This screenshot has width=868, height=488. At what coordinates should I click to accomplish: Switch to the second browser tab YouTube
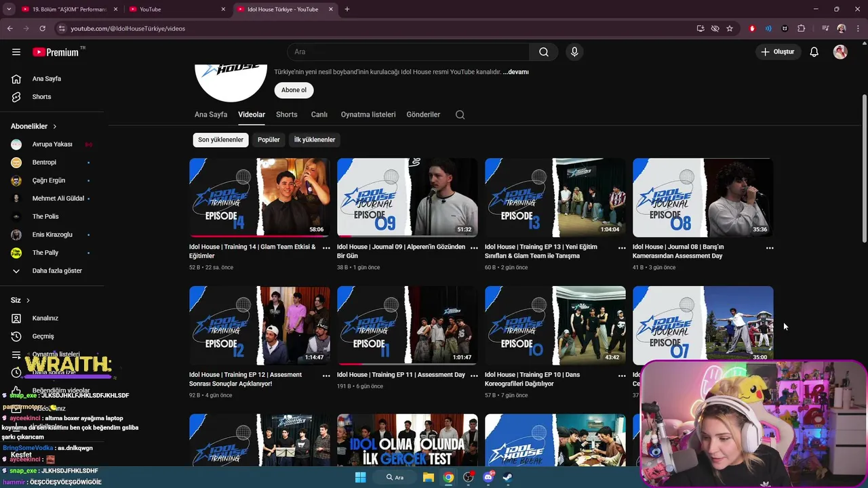177,9
